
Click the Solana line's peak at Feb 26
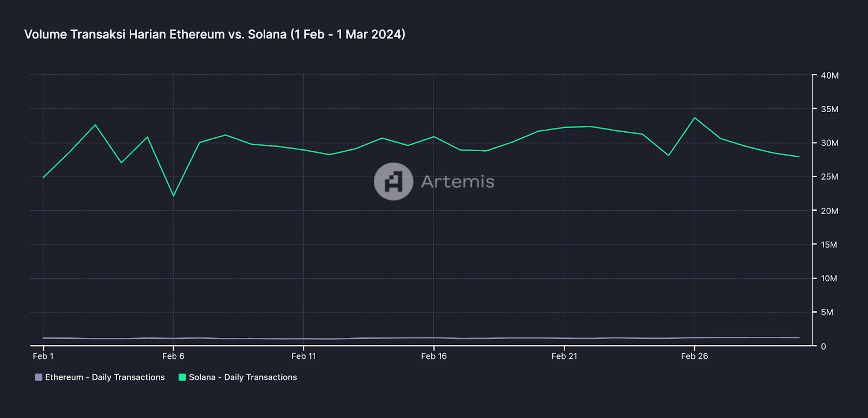(x=694, y=118)
